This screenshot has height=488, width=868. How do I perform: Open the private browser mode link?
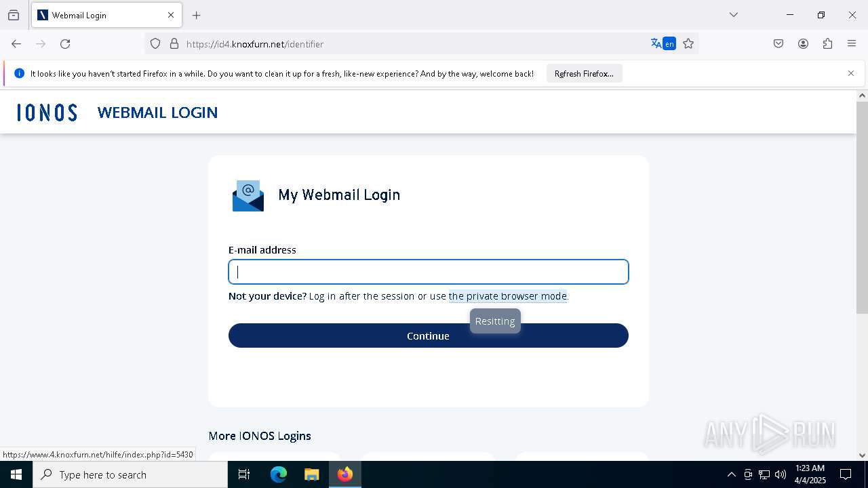[x=507, y=296]
